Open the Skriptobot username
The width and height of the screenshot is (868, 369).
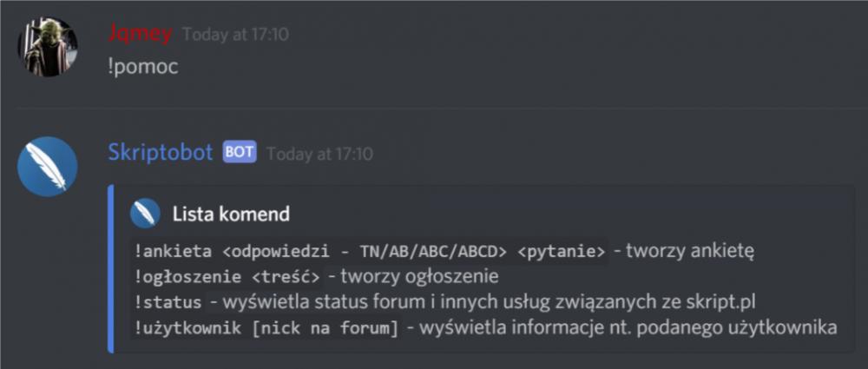click(161, 152)
